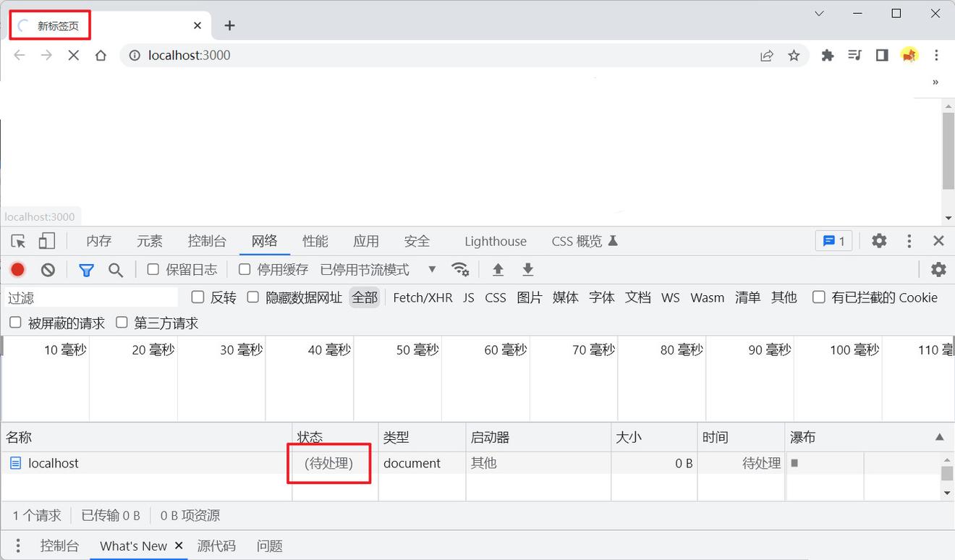Click the export HAR download icon
Viewport: 955px width, 560px height.
[x=528, y=270]
